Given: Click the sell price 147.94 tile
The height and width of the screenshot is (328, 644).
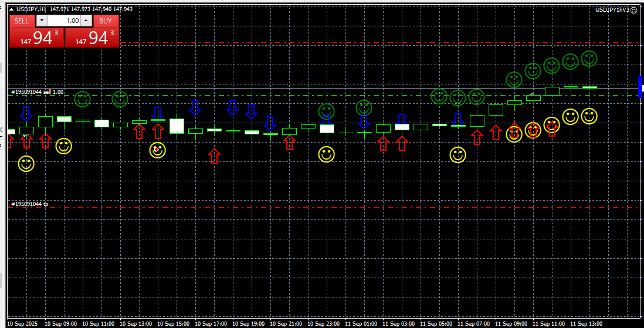Looking at the screenshot, I should [x=36, y=38].
